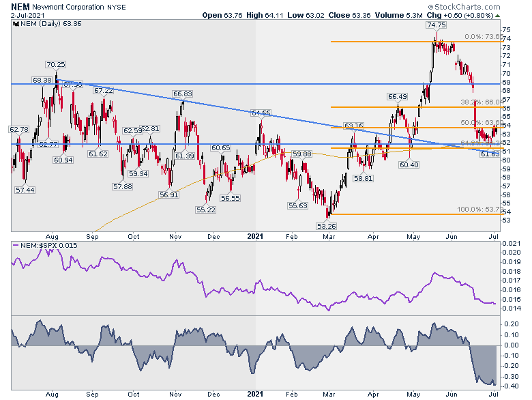Screen dimensions: 532x400
Task: Click the green up-triangle change indicator
Action: [497, 16]
